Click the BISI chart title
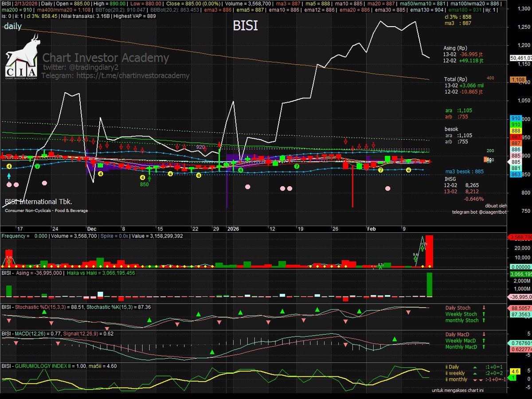Image resolution: width=532 pixels, height=399 pixels. pos(245,27)
